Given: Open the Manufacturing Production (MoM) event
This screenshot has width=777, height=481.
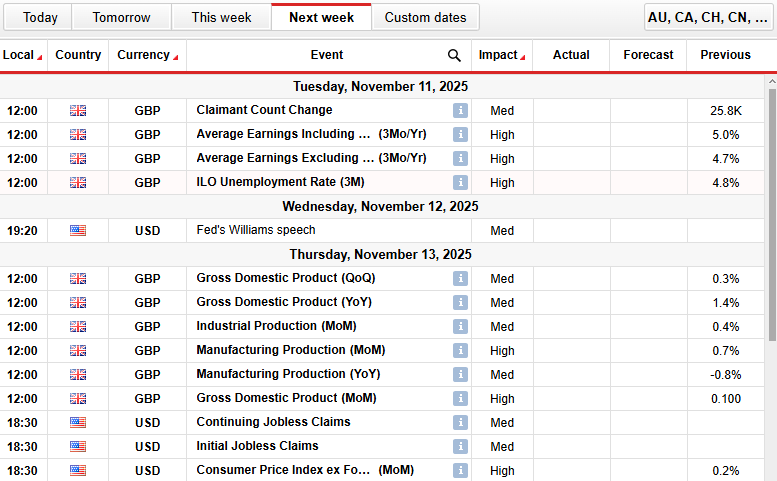Looking at the screenshot, I should click(x=290, y=350).
